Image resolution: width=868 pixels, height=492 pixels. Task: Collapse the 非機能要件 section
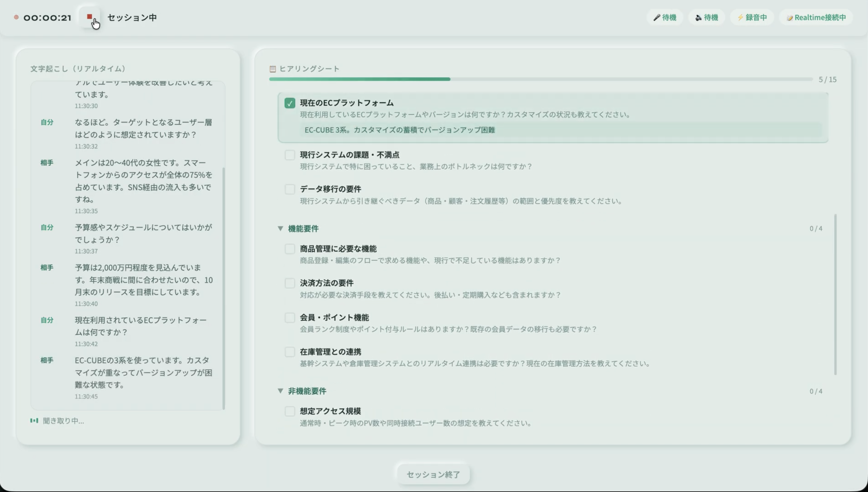pyautogui.click(x=281, y=391)
